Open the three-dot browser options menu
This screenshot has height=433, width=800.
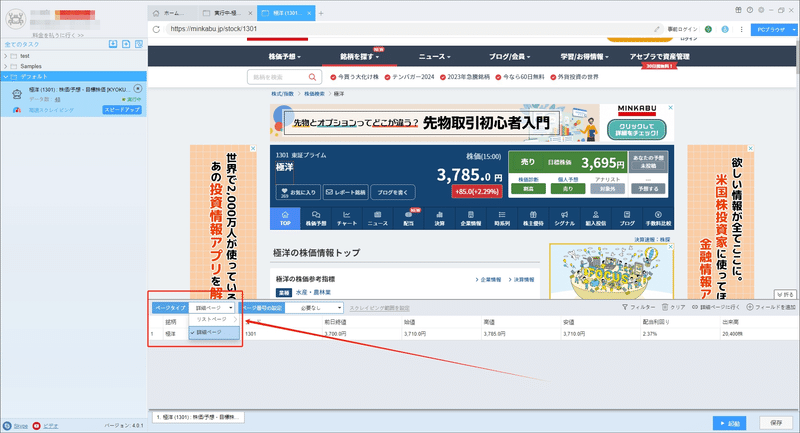[741, 29]
